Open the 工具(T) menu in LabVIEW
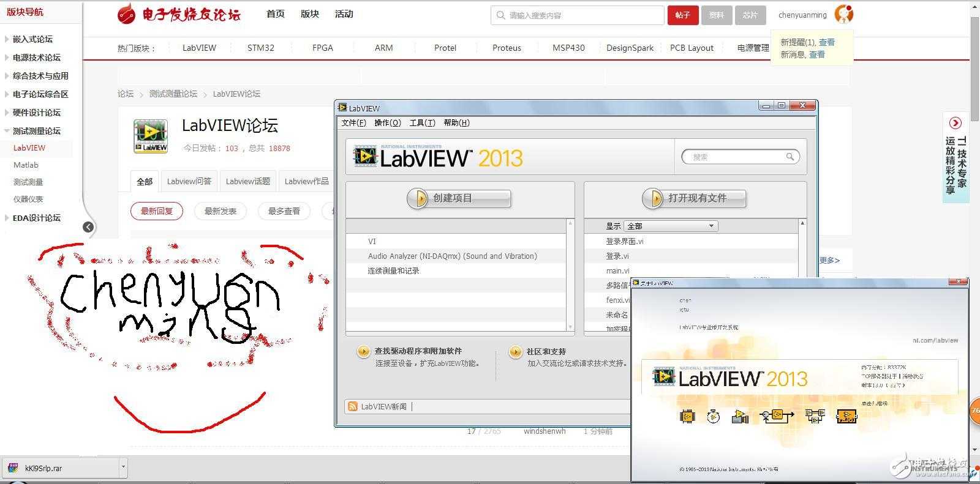The height and width of the screenshot is (484, 980). (422, 123)
